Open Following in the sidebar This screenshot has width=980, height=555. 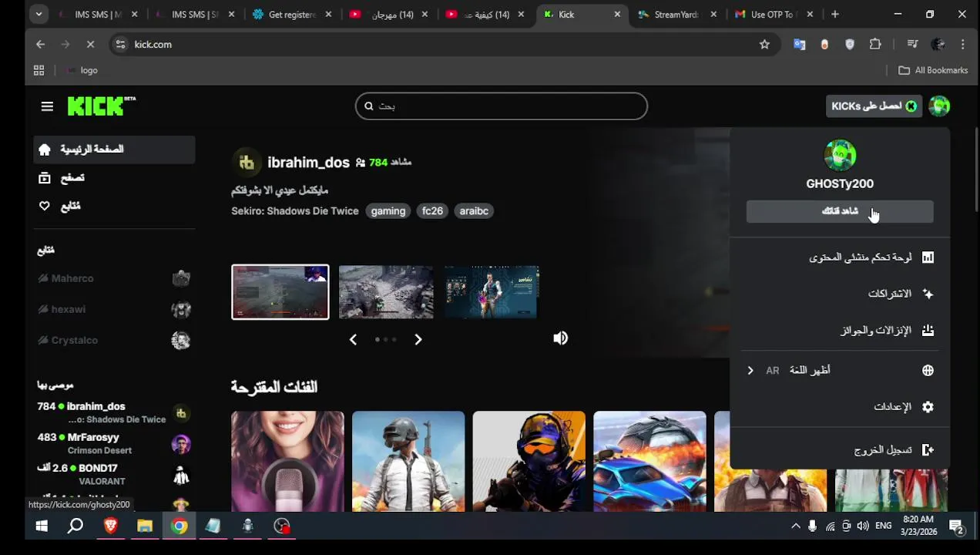click(x=114, y=207)
